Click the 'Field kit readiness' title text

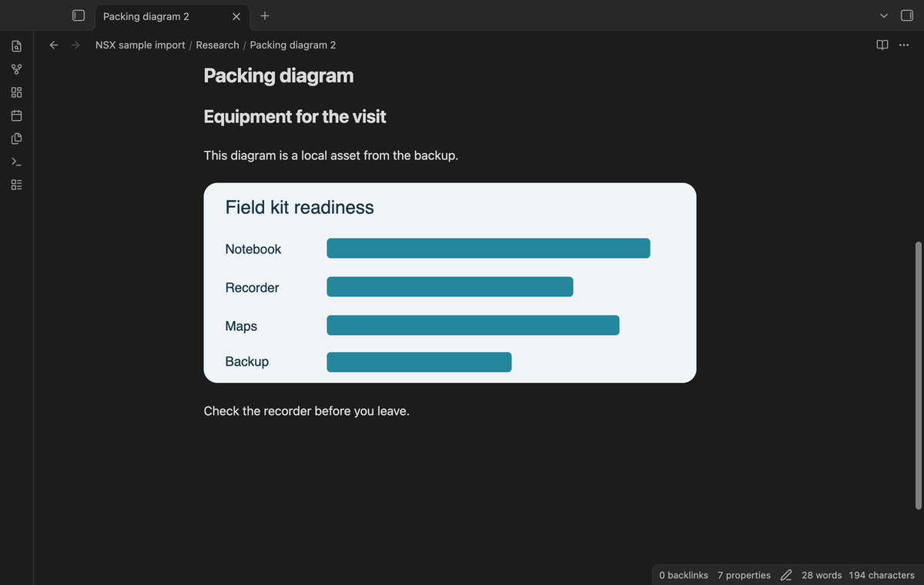300,207
